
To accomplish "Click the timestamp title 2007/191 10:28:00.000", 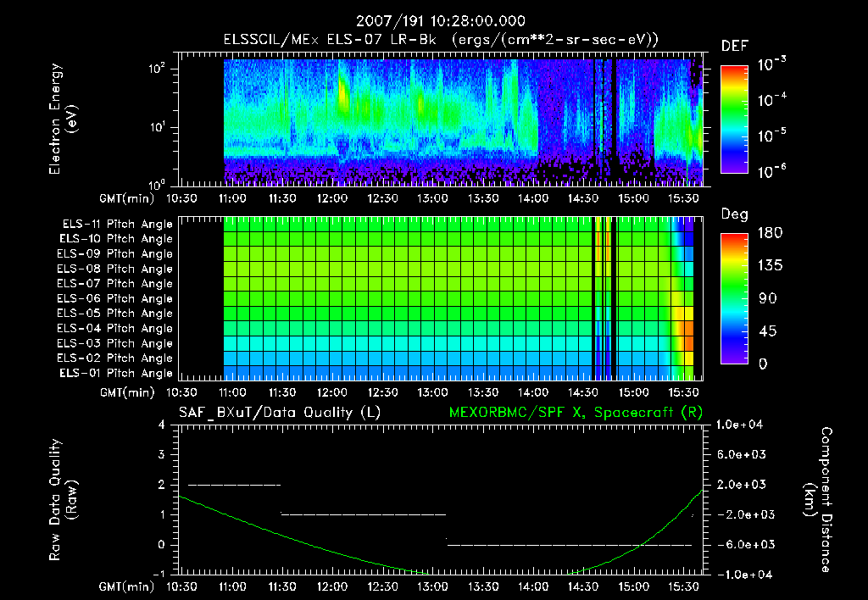I will pos(441,21).
